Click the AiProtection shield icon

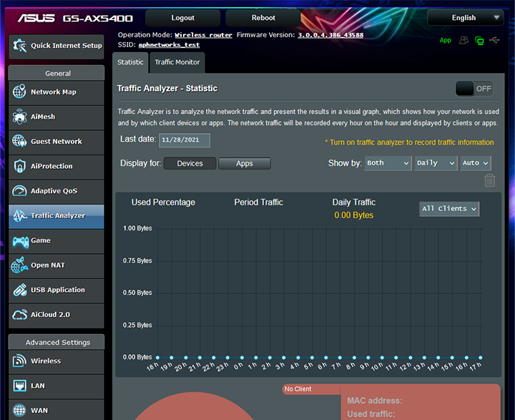click(19, 166)
